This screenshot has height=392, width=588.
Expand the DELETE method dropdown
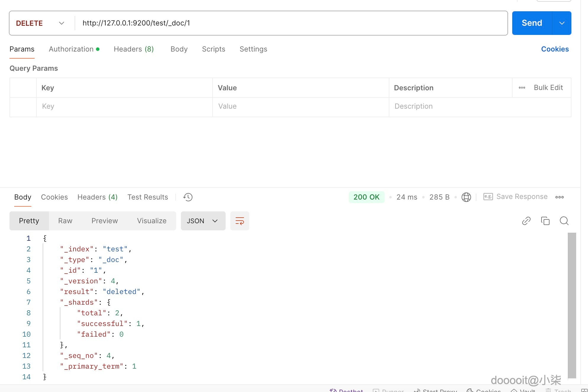(61, 23)
